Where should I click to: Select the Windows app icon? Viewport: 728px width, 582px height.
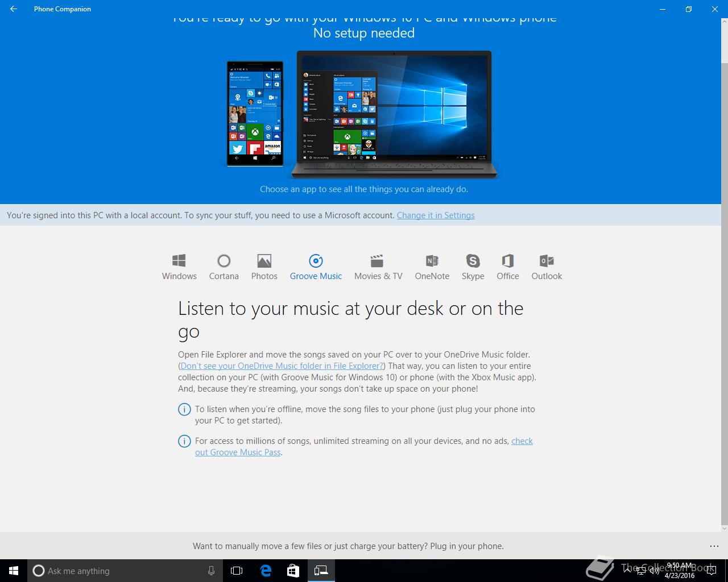(179, 267)
